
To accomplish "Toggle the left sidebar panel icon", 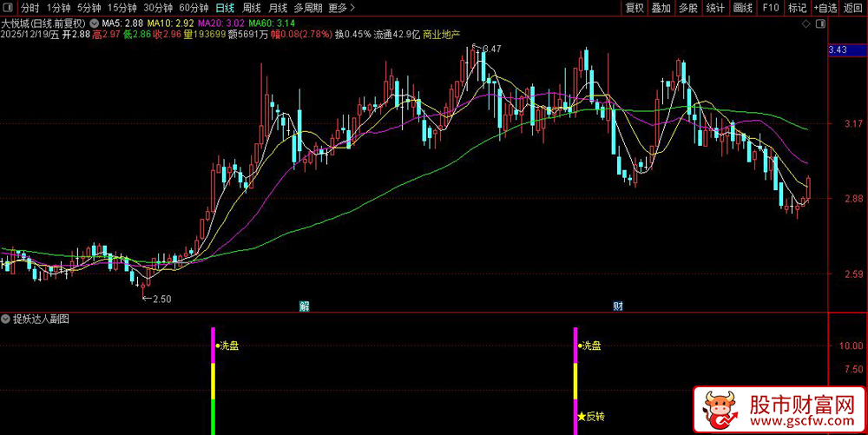I will click(x=10, y=8).
